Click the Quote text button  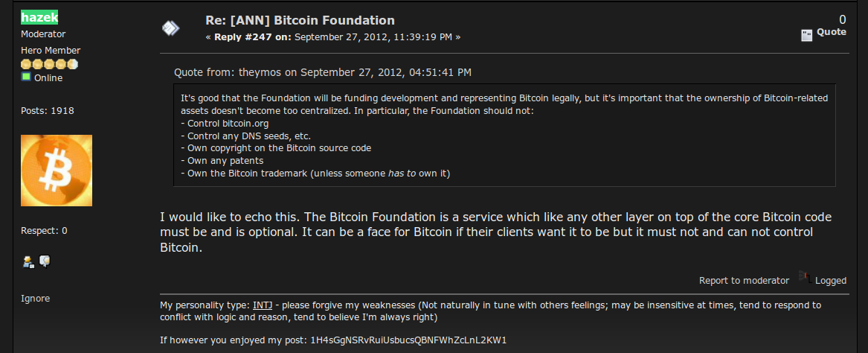coord(832,32)
